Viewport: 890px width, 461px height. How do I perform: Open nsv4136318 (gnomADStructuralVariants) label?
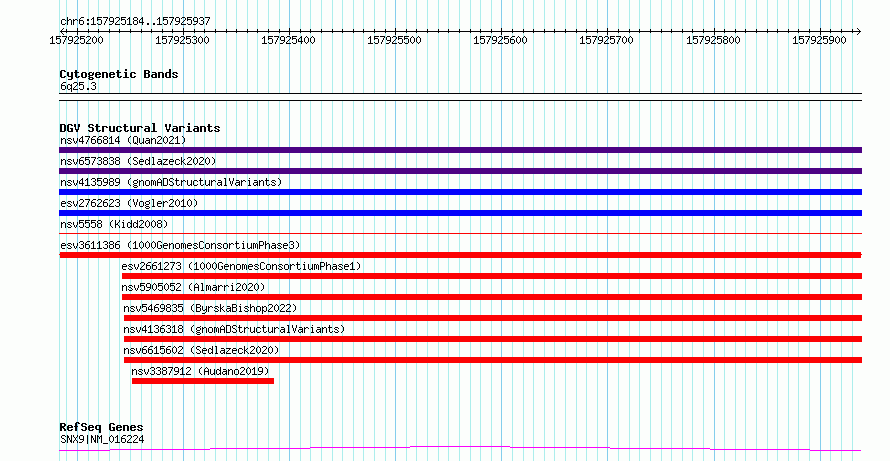234,329
